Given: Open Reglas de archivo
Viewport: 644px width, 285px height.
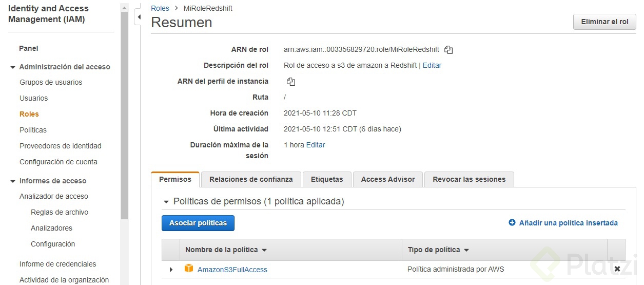Looking at the screenshot, I should [x=60, y=212].
